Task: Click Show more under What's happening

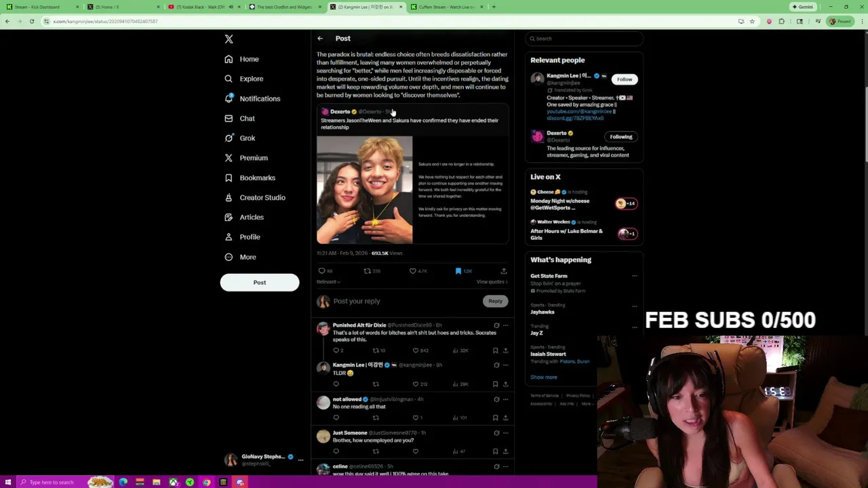Action: pos(544,377)
